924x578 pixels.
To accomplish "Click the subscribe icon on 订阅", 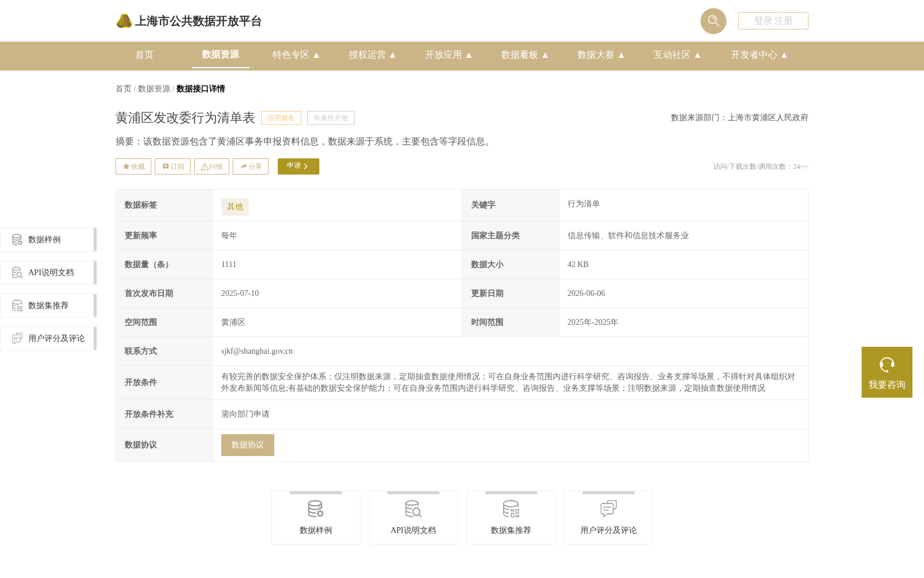I will pos(166,166).
